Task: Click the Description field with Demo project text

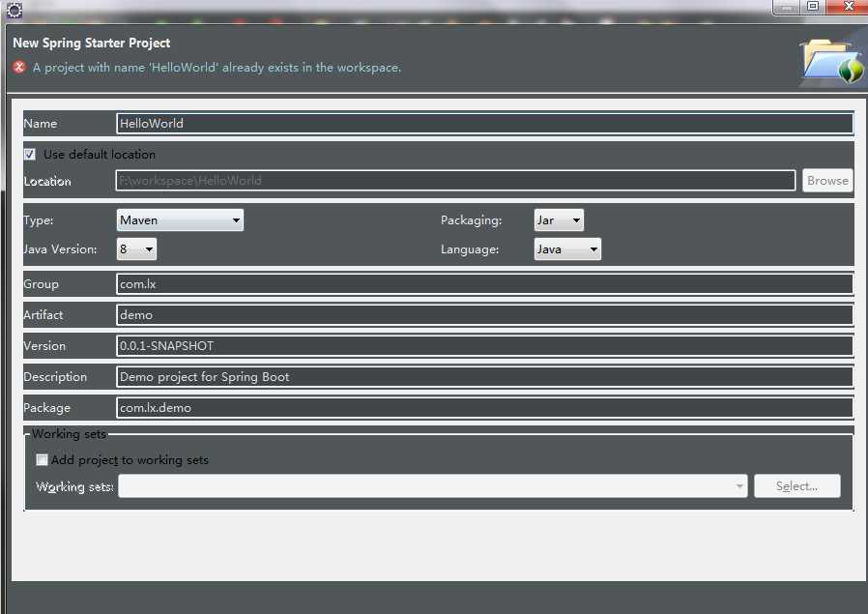Action: click(x=484, y=377)
